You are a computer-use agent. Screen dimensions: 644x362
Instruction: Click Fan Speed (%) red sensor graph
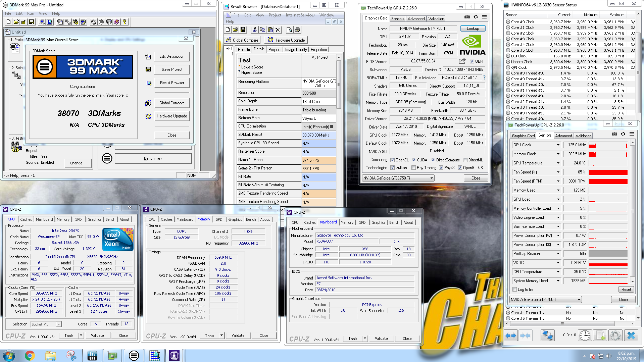click(608, 172)
